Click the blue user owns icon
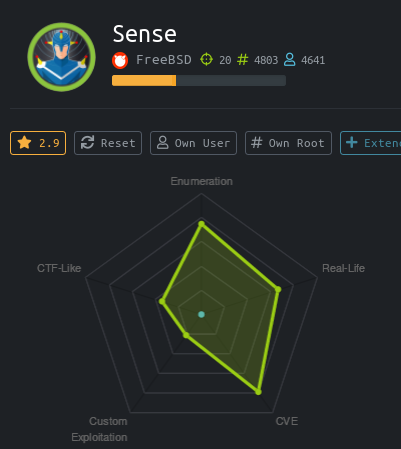Image resolution: width=401 pixels, height=449 pixels. (289, 60)
